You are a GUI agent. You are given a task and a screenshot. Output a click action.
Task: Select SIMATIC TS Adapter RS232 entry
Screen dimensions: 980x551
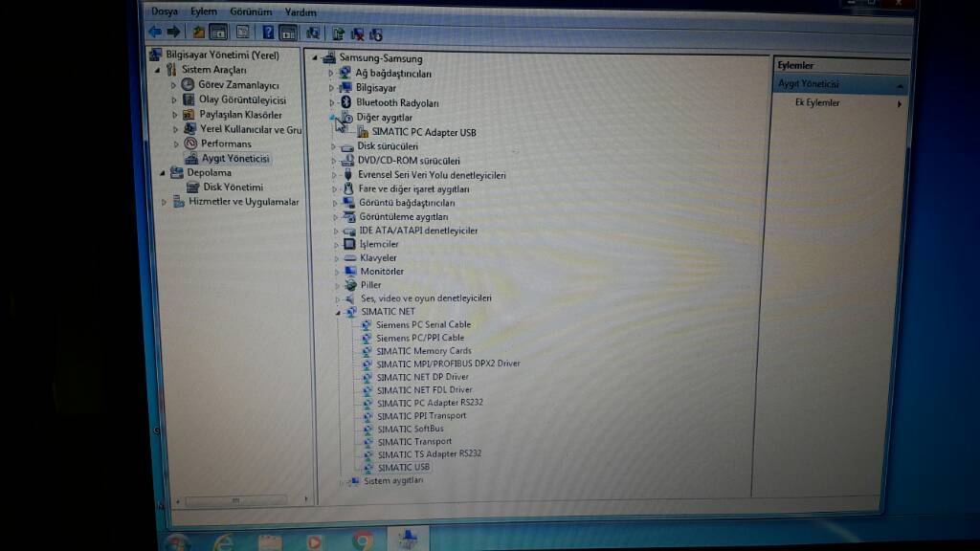430,454
